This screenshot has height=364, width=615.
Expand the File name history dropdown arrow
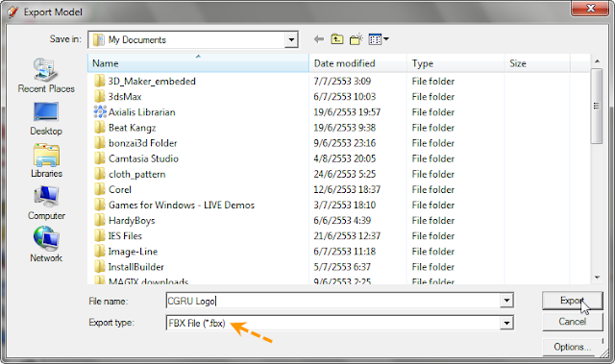tap(506, 301)
